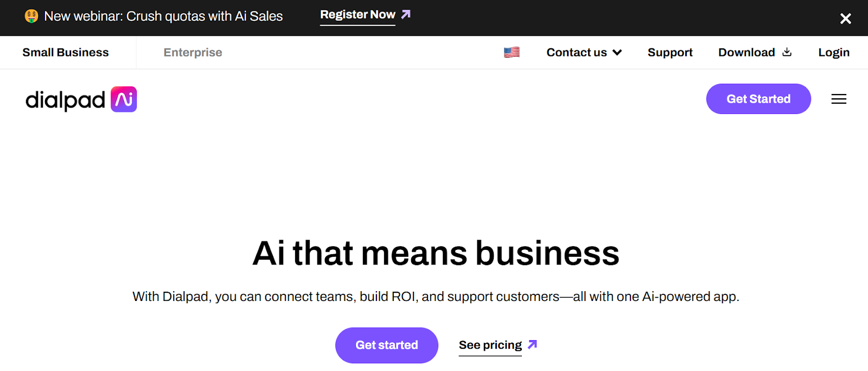Open the Support page
Viewport: 868px width, 371px height.
(x=670, y=53)
